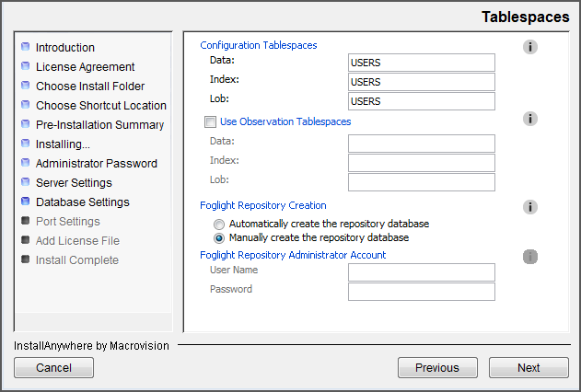
Task: Go back with the Previous button
Action: (x=437, y=368)
